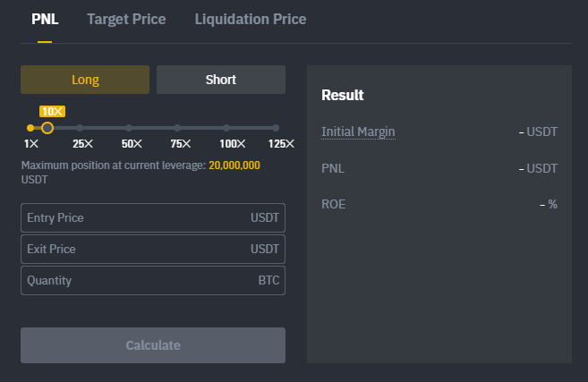Open the Target Price tab
The image size is (588, 382).
click(126, 19)
